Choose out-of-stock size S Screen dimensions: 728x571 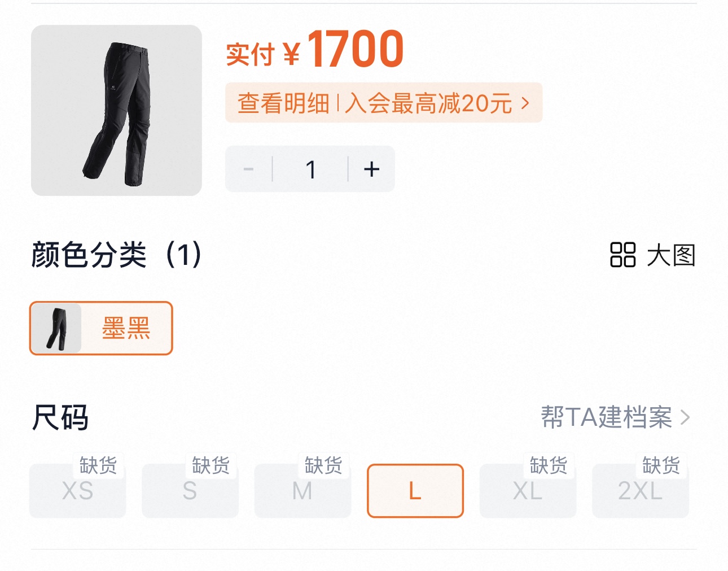[x=190, y=491]
